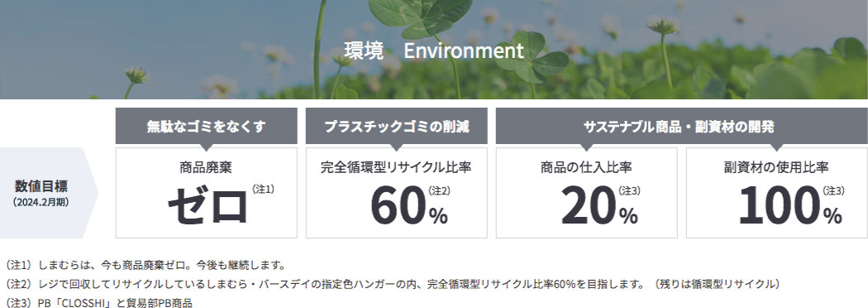The height and width of the screenshot is (308, 868).
Task: Click the (2024.2月期) period label
Action: pyautogui.click(x=41, y=202)
